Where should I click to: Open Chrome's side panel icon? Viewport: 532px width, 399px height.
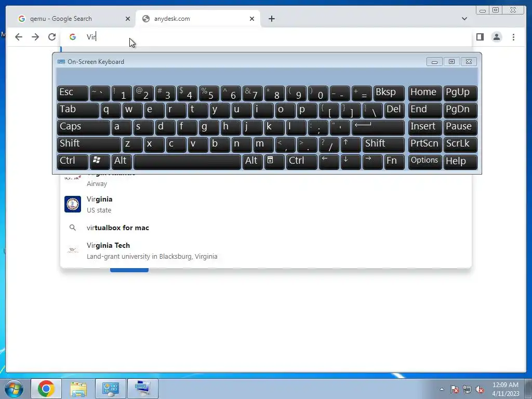480,37
